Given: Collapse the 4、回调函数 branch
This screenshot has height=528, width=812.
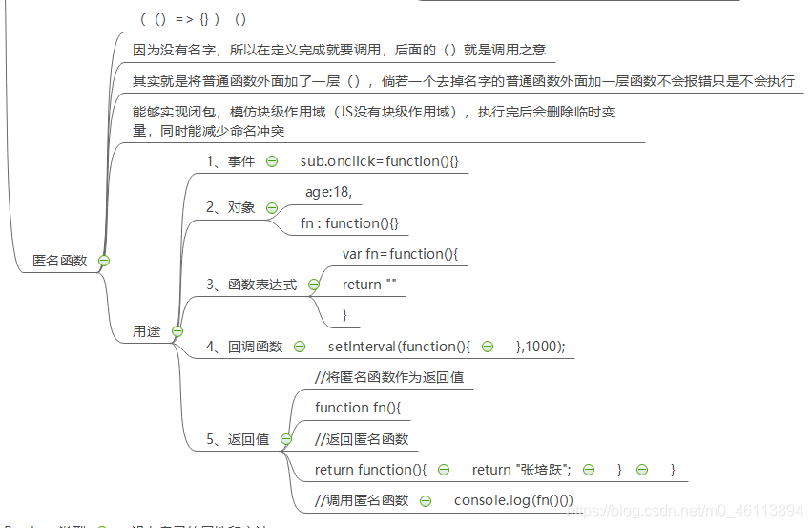Looking at the screenshot, I should point(300,347).
